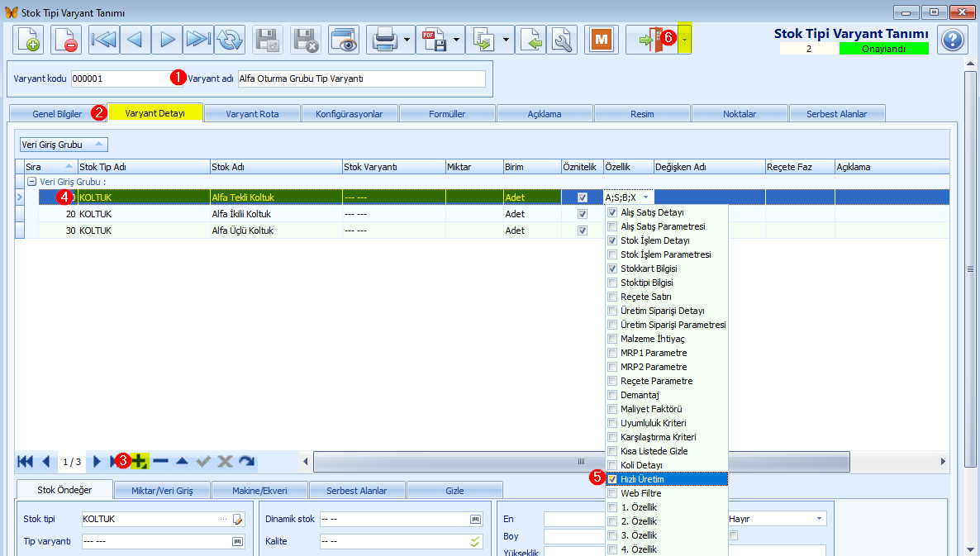Go to next record in main toolbar
The width and height of the screenshot is (980, 556).
pyautogui.click(x=166, y=40)
